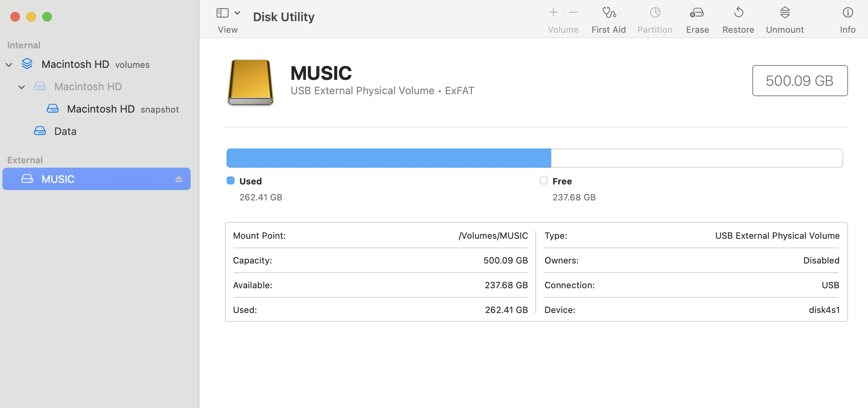Click the Partition pie icon
The width and height of the screenshot is (868, 408).
(655, 13)
